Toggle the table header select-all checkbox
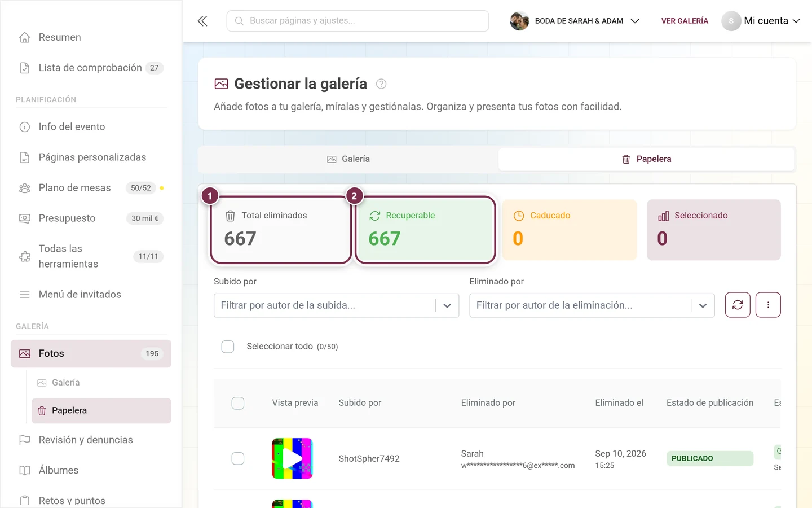The image size is (812, 508). click(238, 403)
